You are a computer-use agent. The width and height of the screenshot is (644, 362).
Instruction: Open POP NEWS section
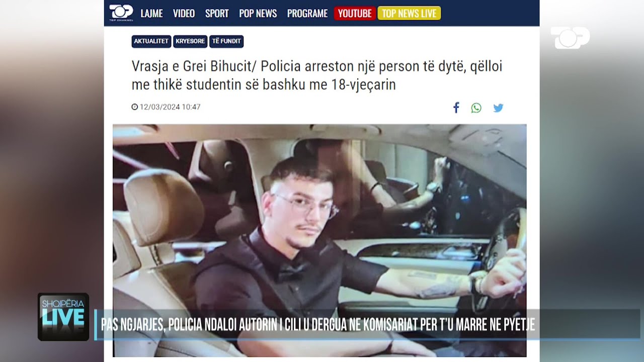point(258,14)
